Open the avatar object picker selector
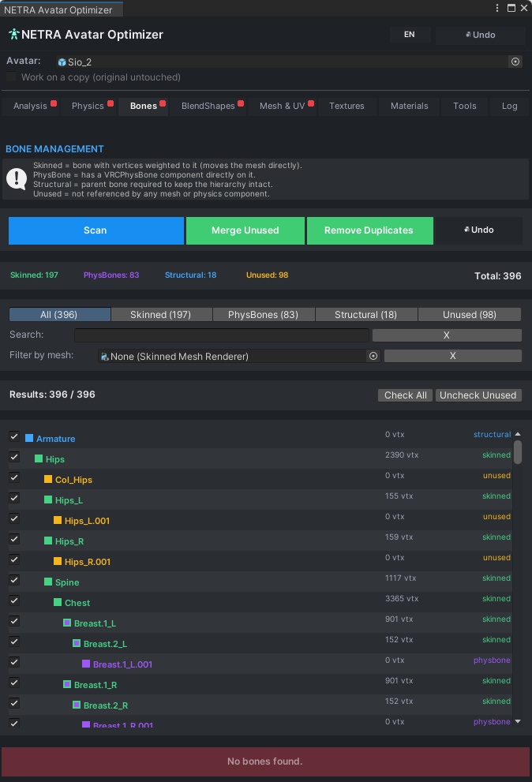The image size is (532, 782). point(515,62)
